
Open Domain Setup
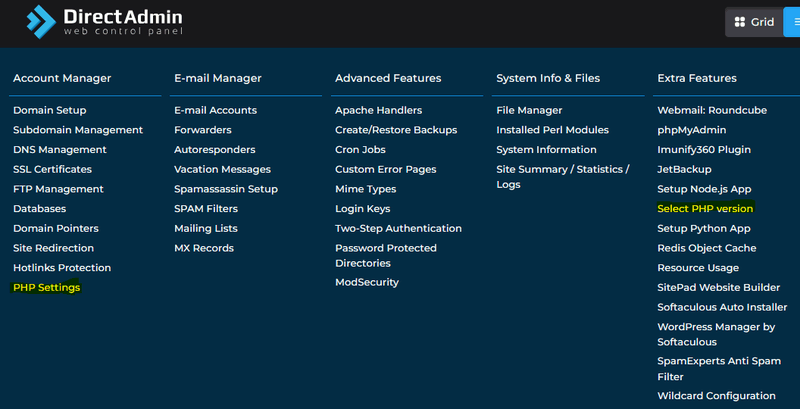pos(49,110)
